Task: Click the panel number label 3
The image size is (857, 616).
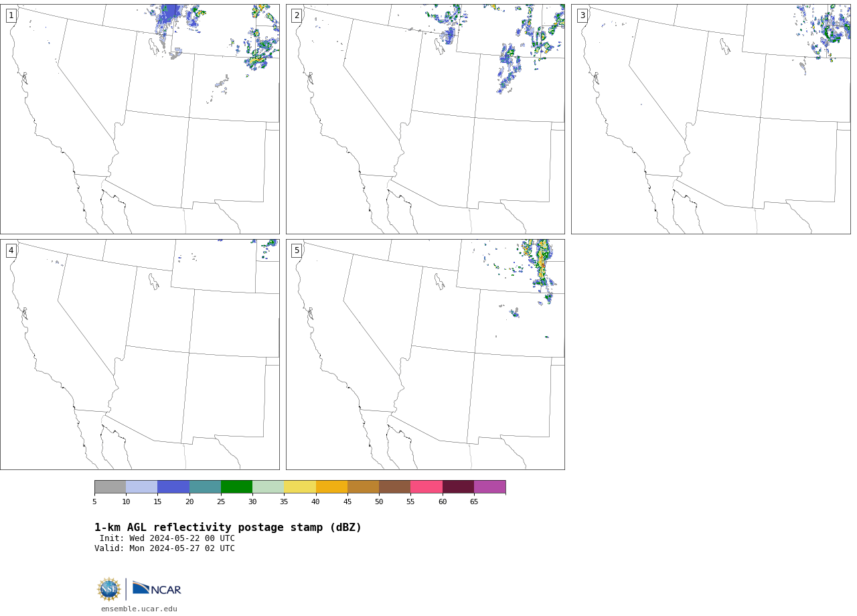Action: (582, 15)
